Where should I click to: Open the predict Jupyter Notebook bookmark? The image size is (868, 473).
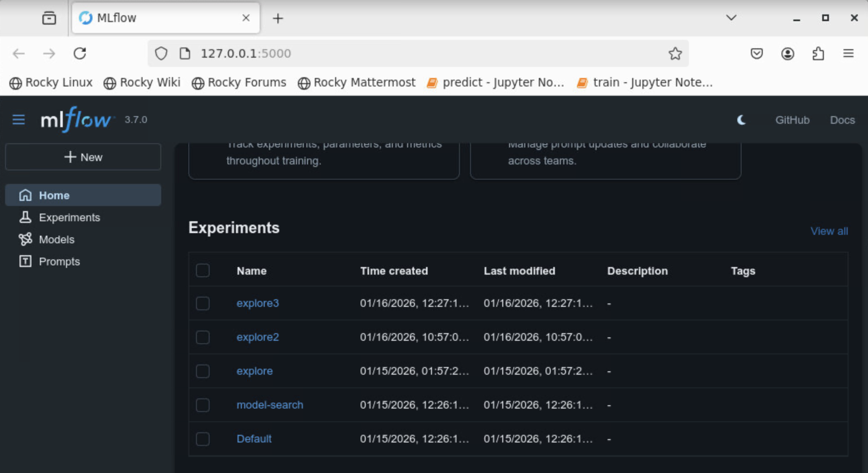pyautogui.click(x=496, y=83)
